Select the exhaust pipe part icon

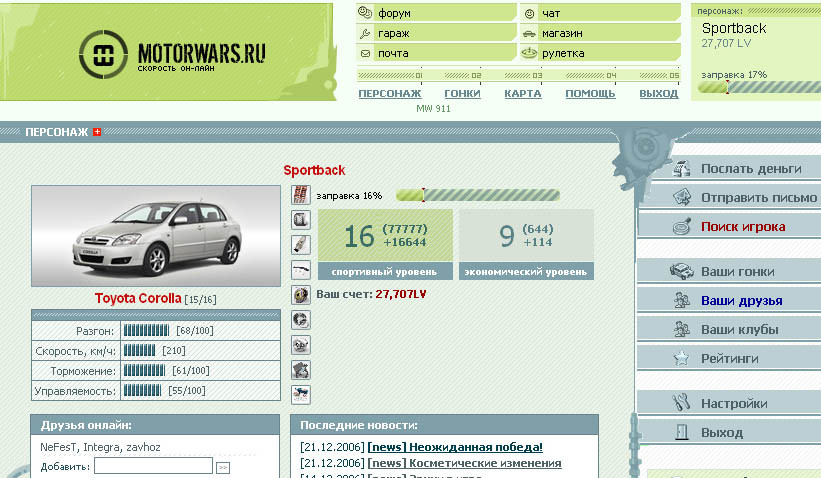tap(301, 270)
